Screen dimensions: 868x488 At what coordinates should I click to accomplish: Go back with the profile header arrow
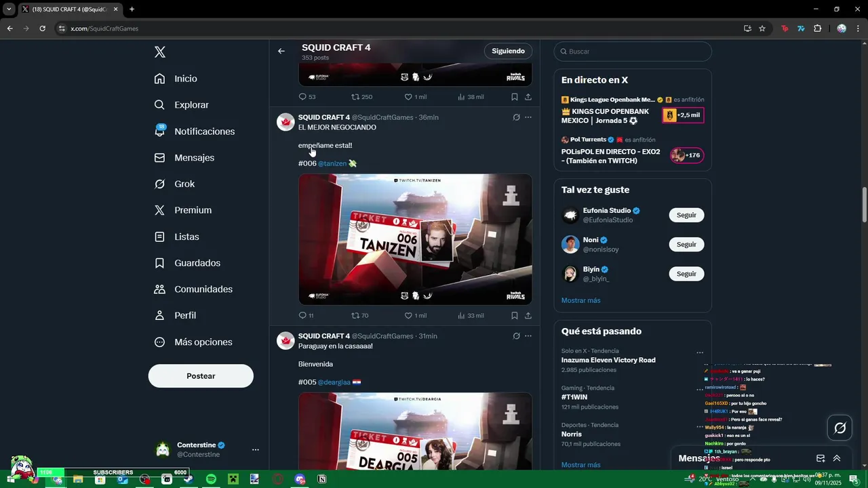coord(281,51)
